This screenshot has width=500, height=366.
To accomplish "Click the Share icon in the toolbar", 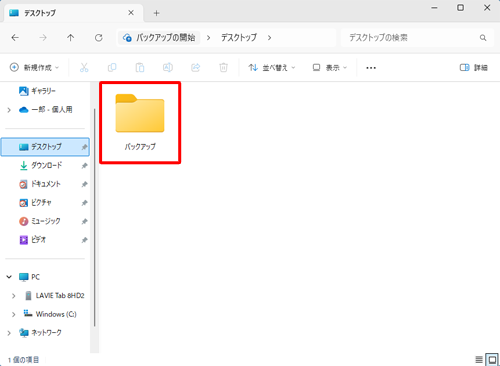I will pyautogui.click(x=196, y=68).
